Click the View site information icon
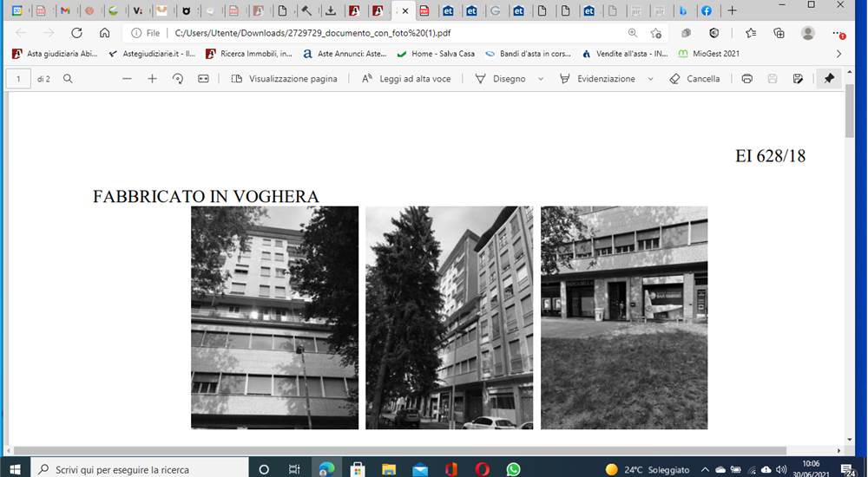This screenshot has width=868, height=477. [x=136, y=33]
